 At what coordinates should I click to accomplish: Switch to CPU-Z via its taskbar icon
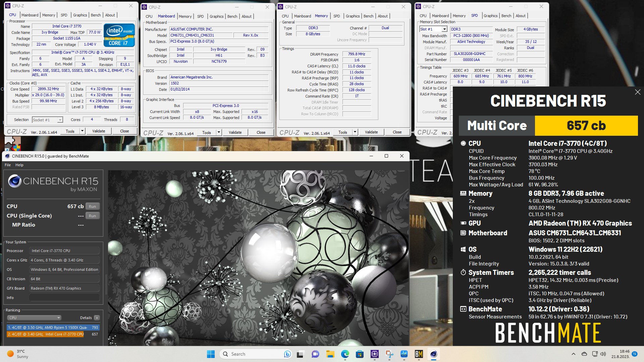(x=374, y=354)
